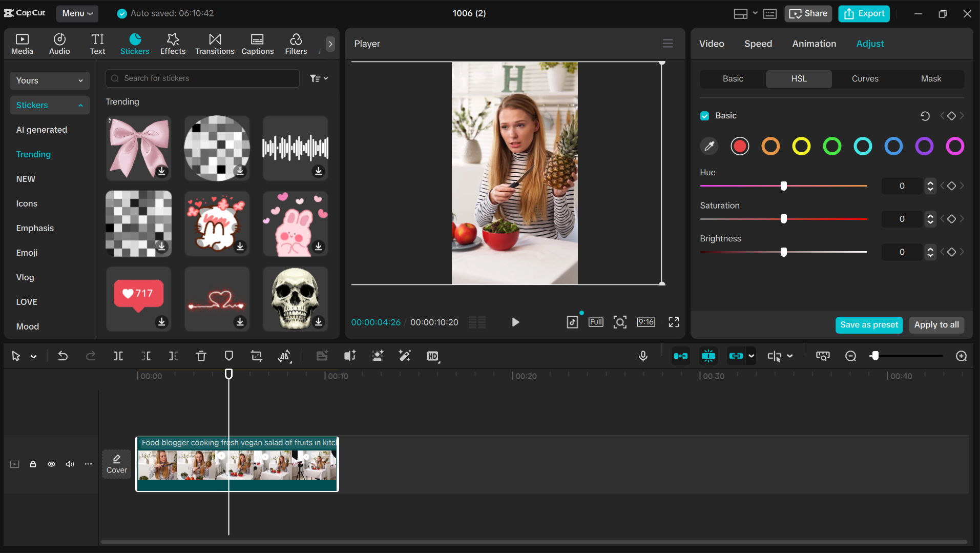Toggle auto ripple mode in timeline toolbar
The image size is (980, 553).
pyautogui.click(x=681, y=356)
